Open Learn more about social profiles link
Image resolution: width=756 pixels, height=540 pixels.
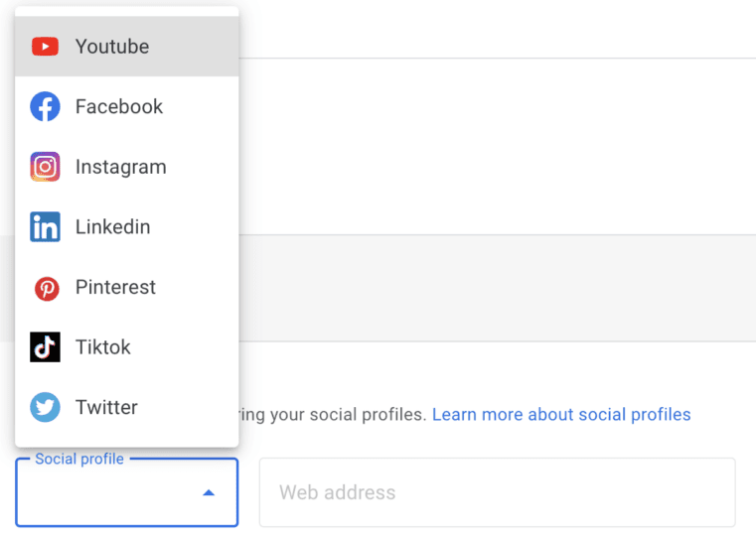561,414
